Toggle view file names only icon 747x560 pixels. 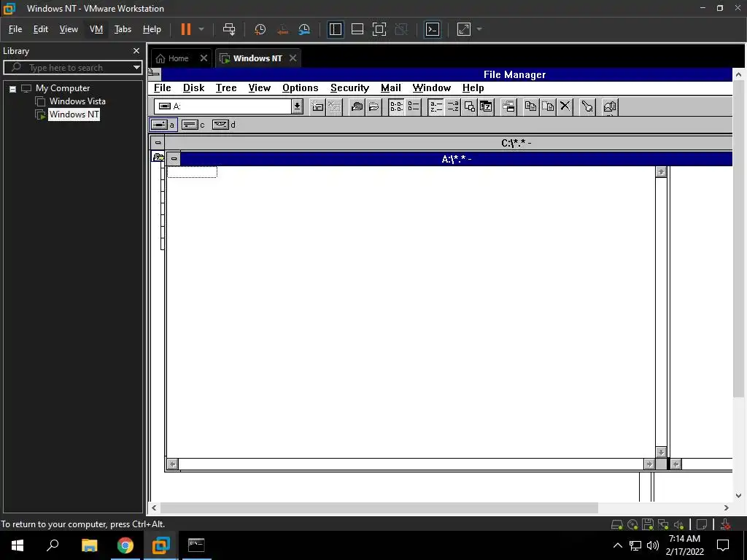pos(396,106)
